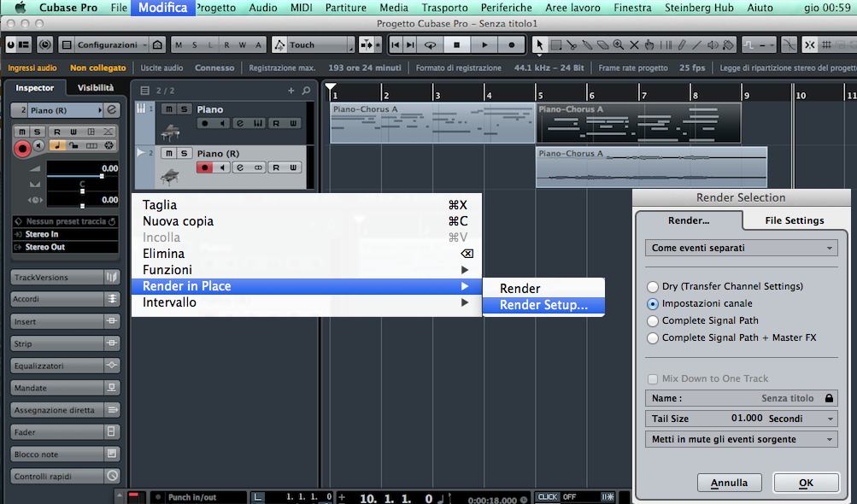Click the transport Record button
857x504 pixels.
coord(512,44)
